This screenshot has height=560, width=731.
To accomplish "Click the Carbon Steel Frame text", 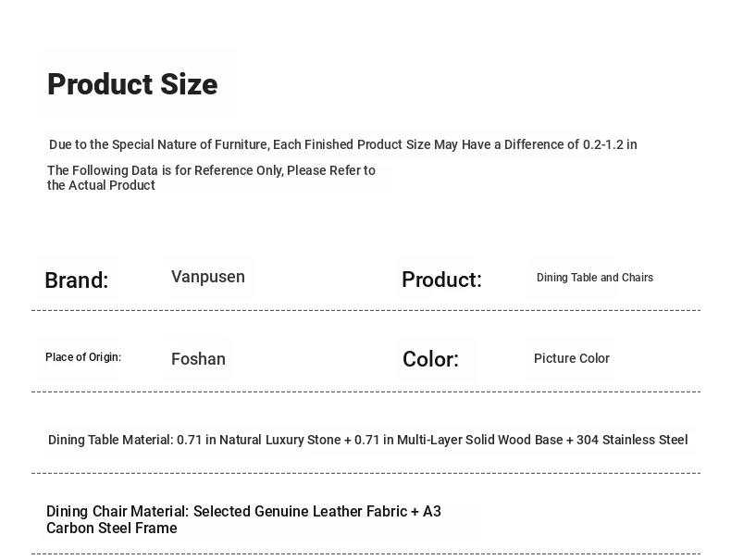I will click(x=111, y=529).
